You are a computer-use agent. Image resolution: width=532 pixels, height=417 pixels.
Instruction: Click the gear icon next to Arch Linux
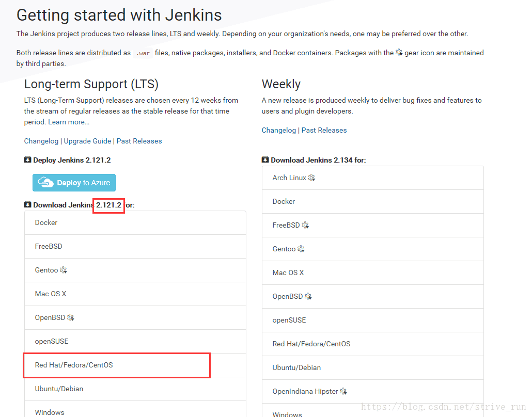(x=311, y=178)
